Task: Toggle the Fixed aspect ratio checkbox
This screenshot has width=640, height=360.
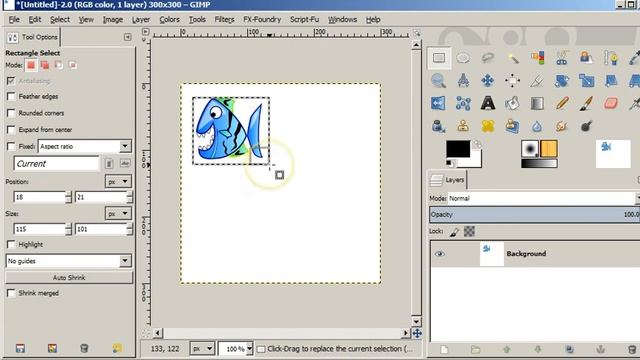Action: [x=11, y=146]
